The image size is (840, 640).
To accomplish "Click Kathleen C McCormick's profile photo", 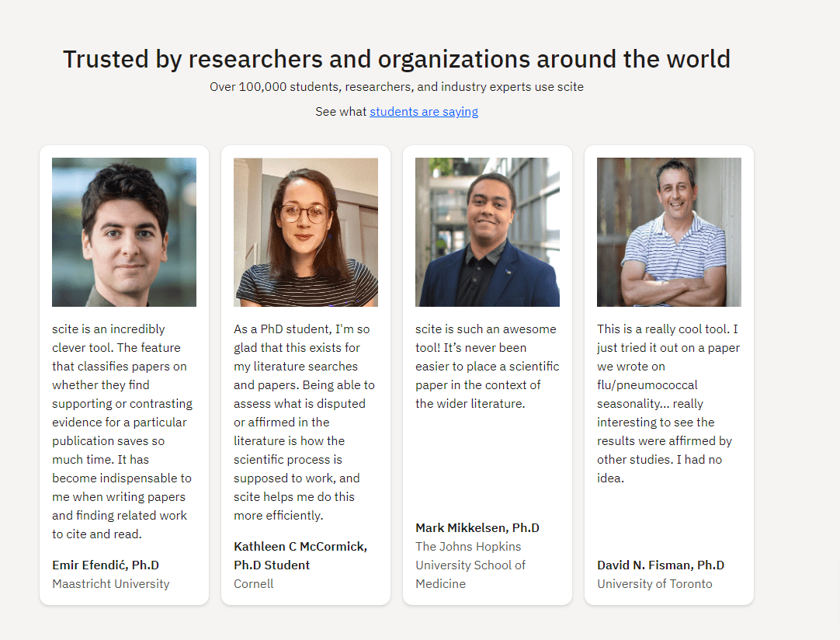I will [x=305, y=231].
